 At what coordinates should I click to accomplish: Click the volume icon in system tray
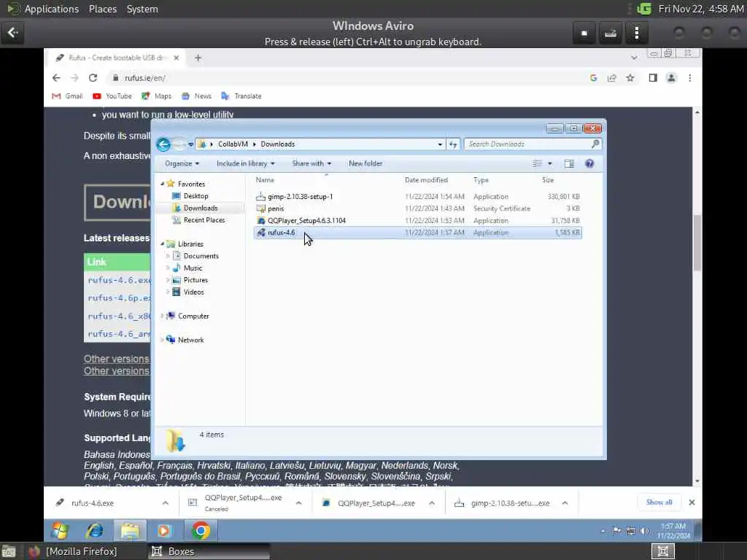point(645,531)
